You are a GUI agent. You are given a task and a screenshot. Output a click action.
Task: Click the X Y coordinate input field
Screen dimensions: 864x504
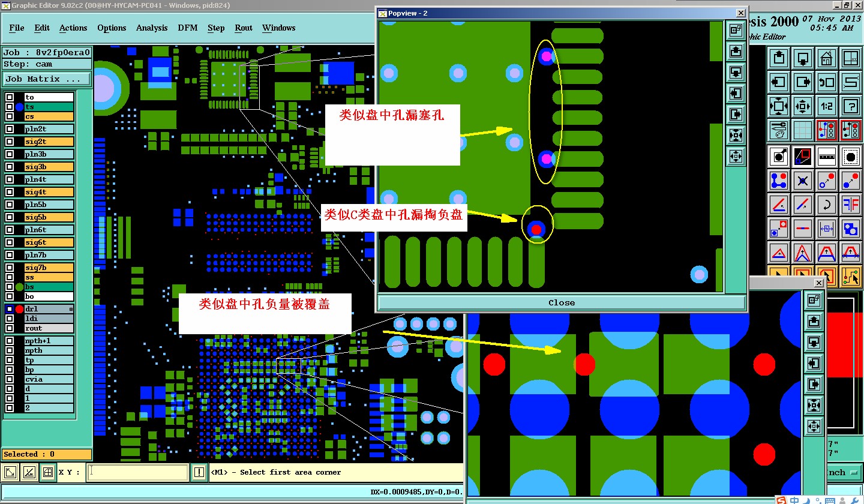(138, 473)
